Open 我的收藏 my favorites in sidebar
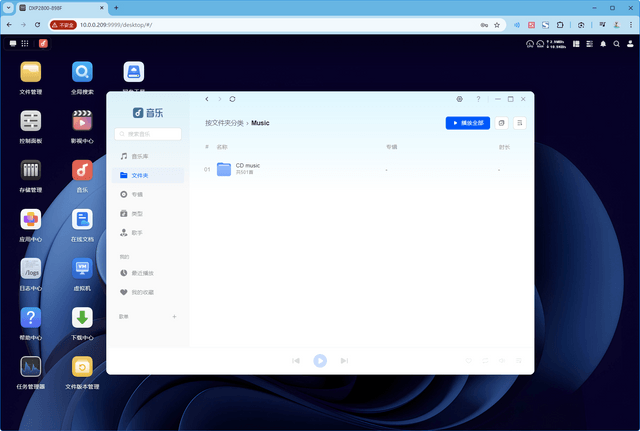640x431 pixels. tap(148, 292)
